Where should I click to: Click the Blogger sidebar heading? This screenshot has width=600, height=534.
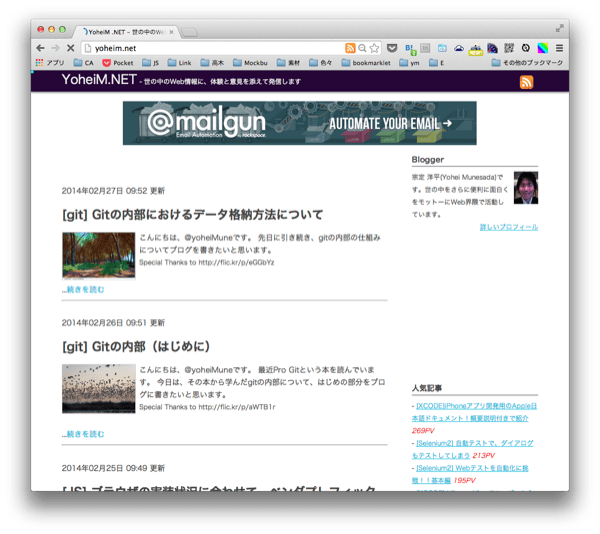point(428,160)
